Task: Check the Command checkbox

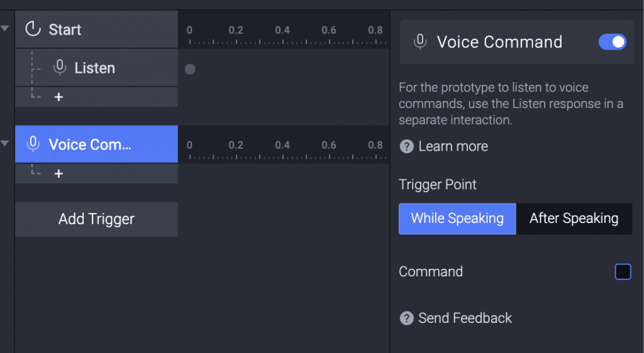Action: (623, 271)
